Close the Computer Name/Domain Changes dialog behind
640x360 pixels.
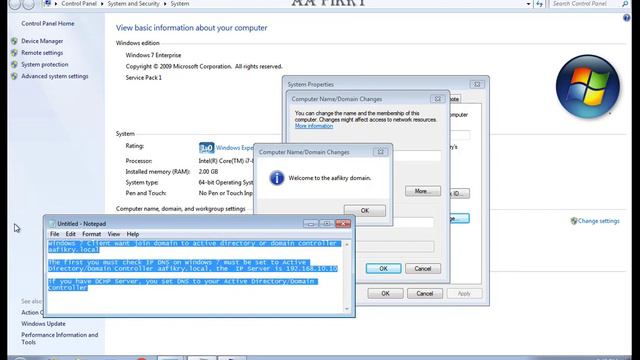click(x=438, y=99)
